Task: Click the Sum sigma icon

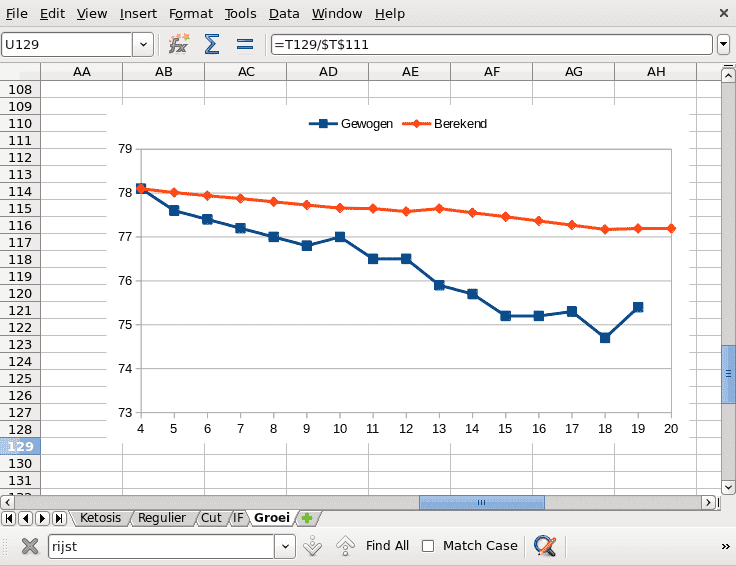Action: [211, 44]
